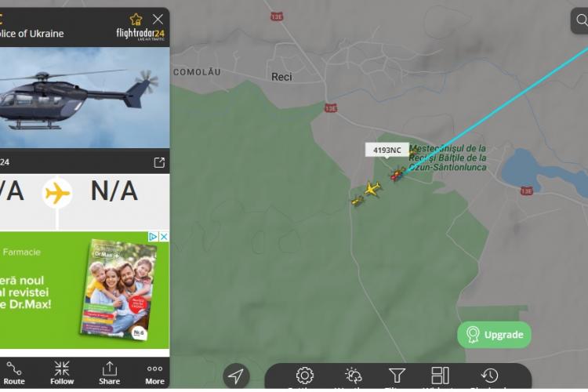Open the Filters funnel
The width and height of the screenshot is (588, 392).
(397, 376)
